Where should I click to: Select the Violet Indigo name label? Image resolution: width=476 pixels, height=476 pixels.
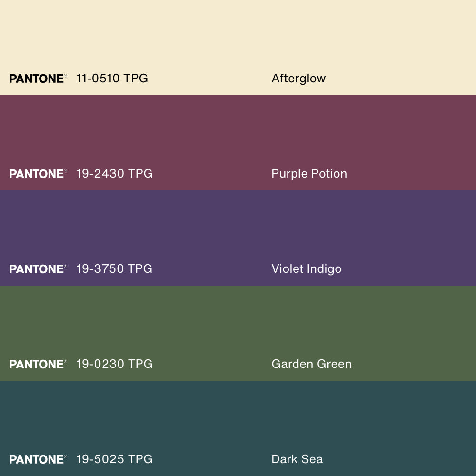(x=306, y=269)
